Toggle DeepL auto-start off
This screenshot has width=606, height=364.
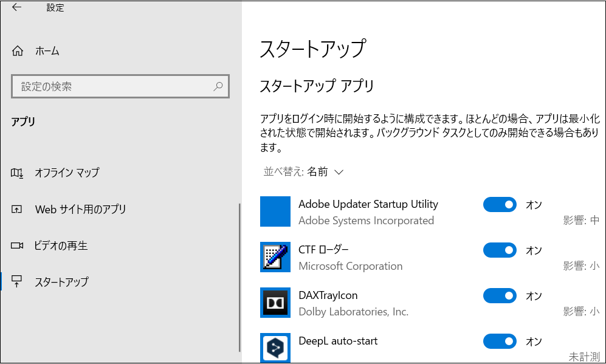(x=500, y=342)
